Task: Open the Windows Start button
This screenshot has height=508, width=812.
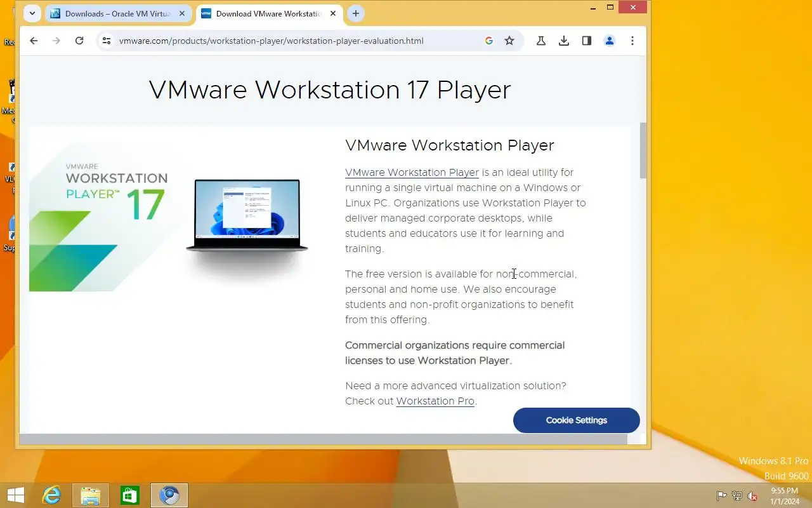Action: [x=16, y=495]
